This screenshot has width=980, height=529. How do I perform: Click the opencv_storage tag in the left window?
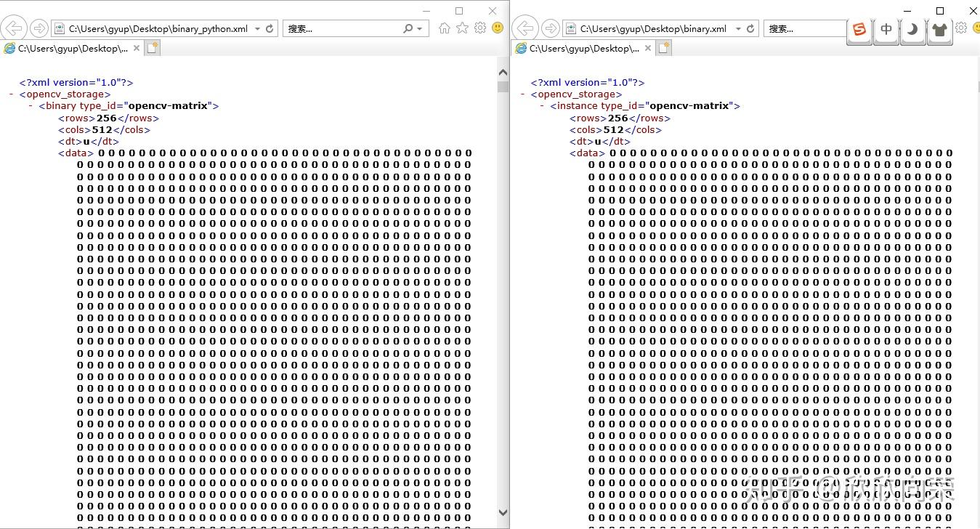[65, 94]
